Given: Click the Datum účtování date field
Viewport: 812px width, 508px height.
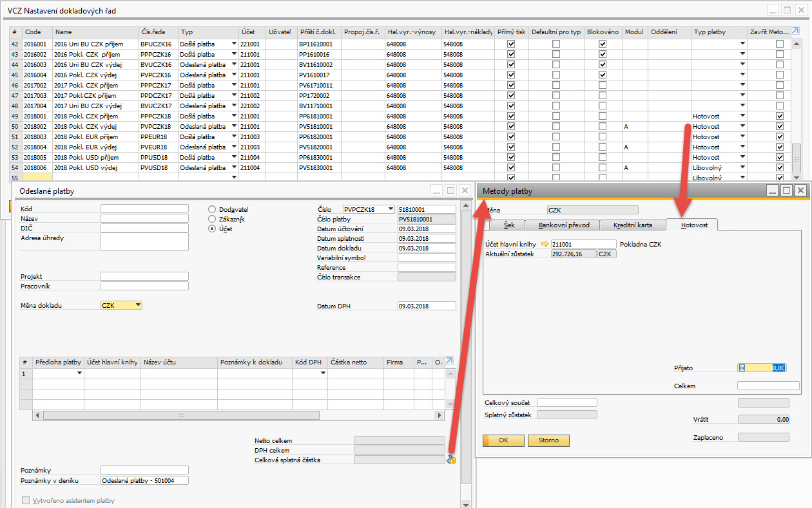Looking at the screenshot, I should [427, 229].
